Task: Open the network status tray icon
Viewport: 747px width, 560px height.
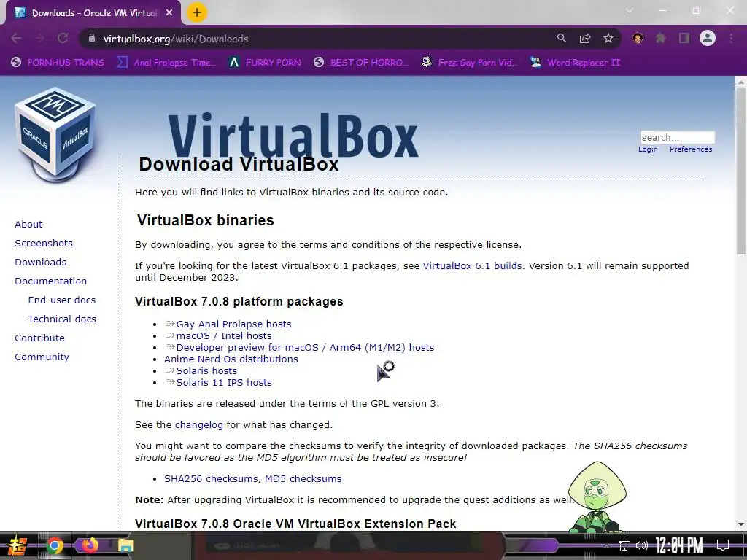Action: coord(624,545)
